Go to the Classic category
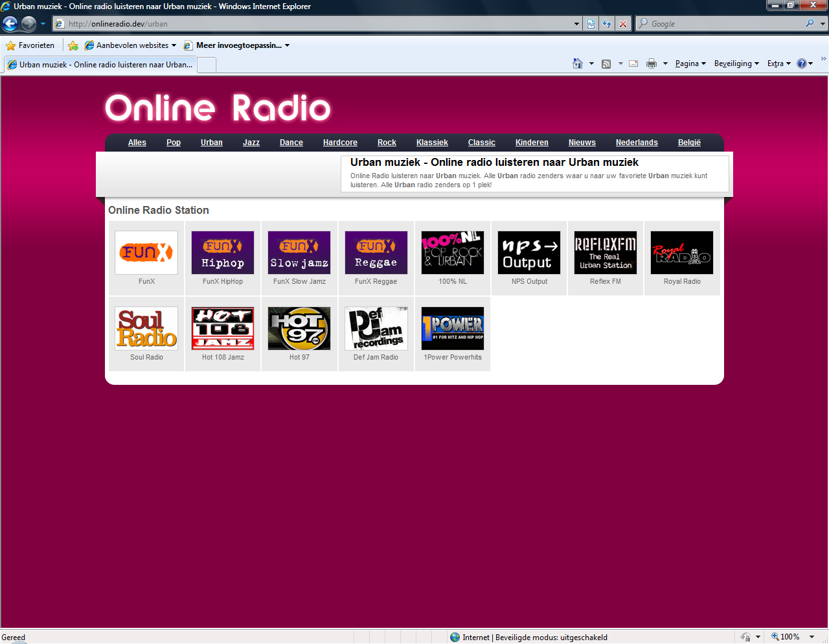829x644 pixels. pos(482,143)
